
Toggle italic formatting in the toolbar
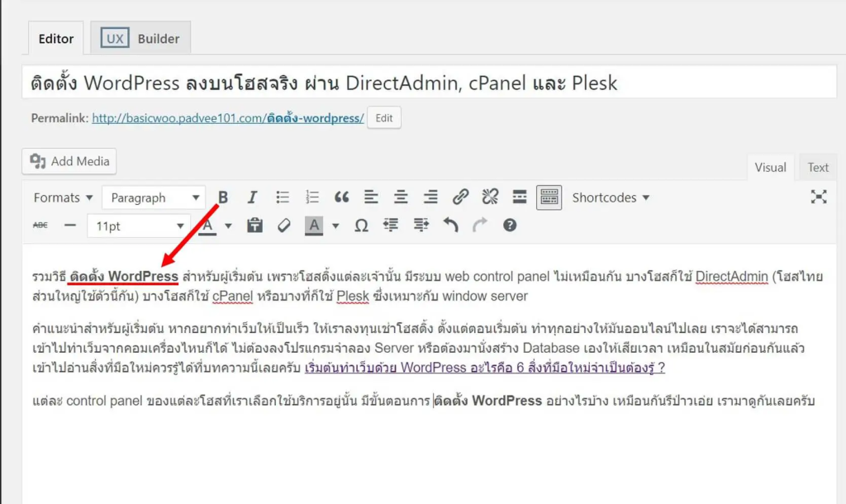(x=253, y=197)
